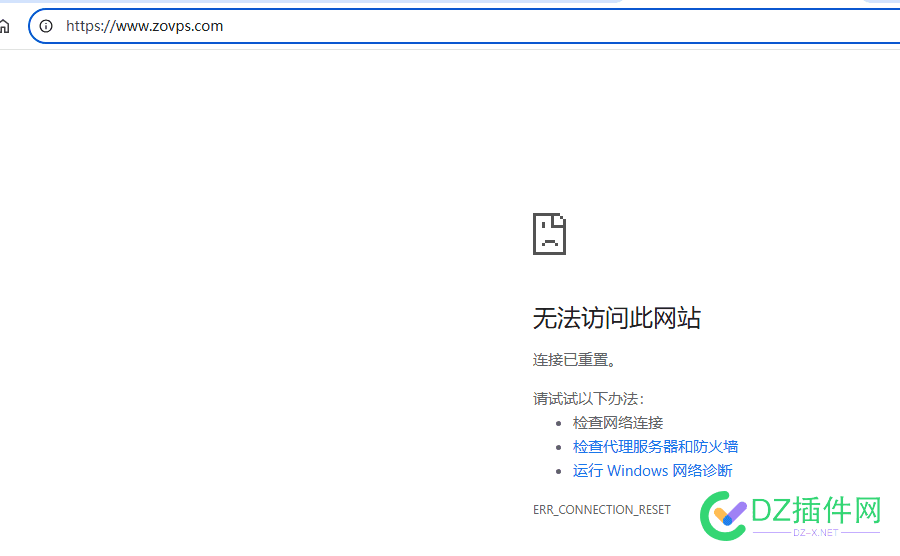Select the URL https://www.zovps.com in address bar
The image size is (900, 556).
144,26
